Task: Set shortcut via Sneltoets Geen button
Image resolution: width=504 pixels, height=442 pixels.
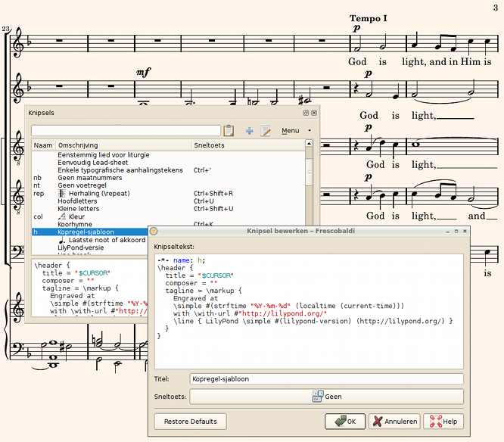Action: pos(326,396)
